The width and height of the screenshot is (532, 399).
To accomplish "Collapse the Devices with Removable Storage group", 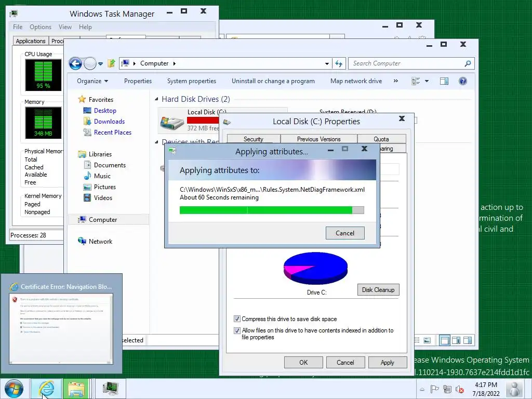I will (156, 142).
